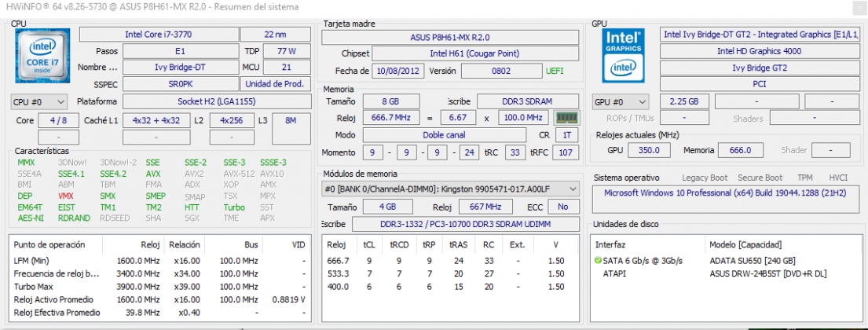Click the 4 / 8 core count field

click(59, 120)
